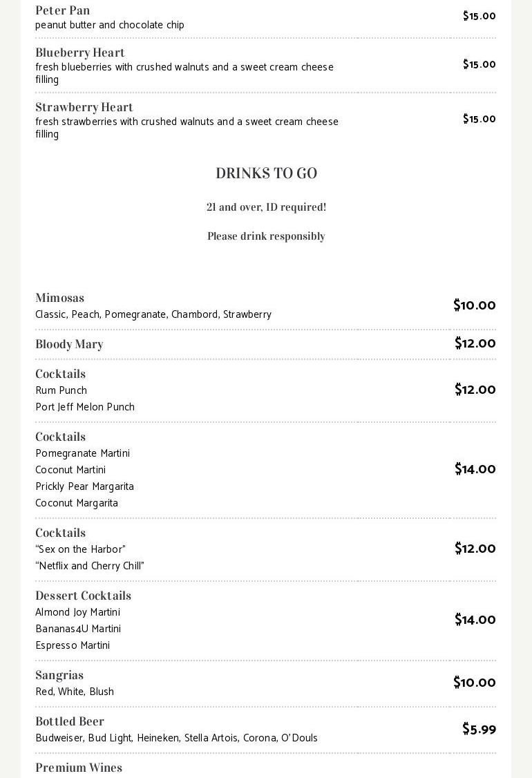Choose the Prickly Pear Margarita line

pos(84,486)
